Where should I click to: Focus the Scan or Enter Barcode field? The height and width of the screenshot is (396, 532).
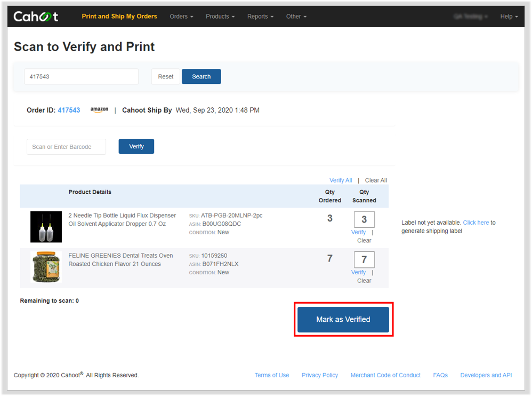pos(66,147)
